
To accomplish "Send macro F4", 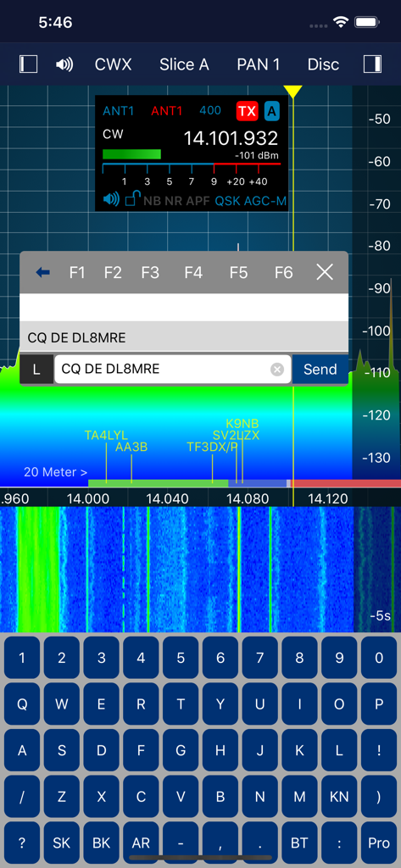I will (x=193, y=272).
